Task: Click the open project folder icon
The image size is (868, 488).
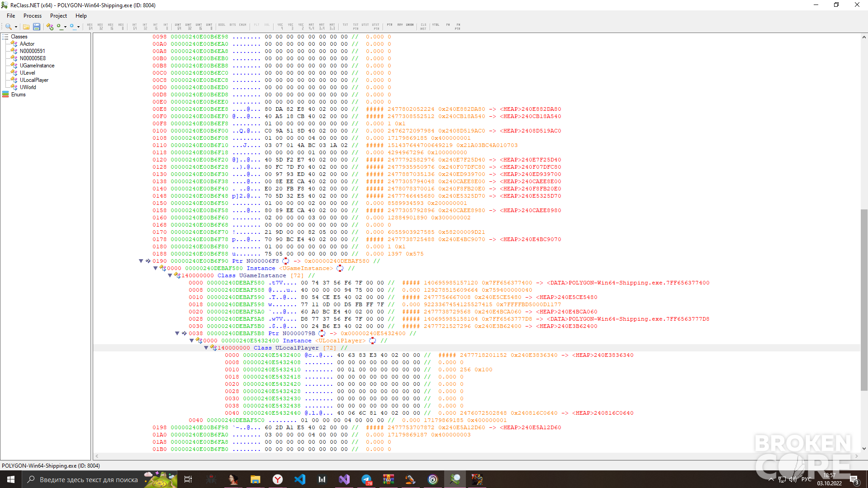Action: point(26,27)
